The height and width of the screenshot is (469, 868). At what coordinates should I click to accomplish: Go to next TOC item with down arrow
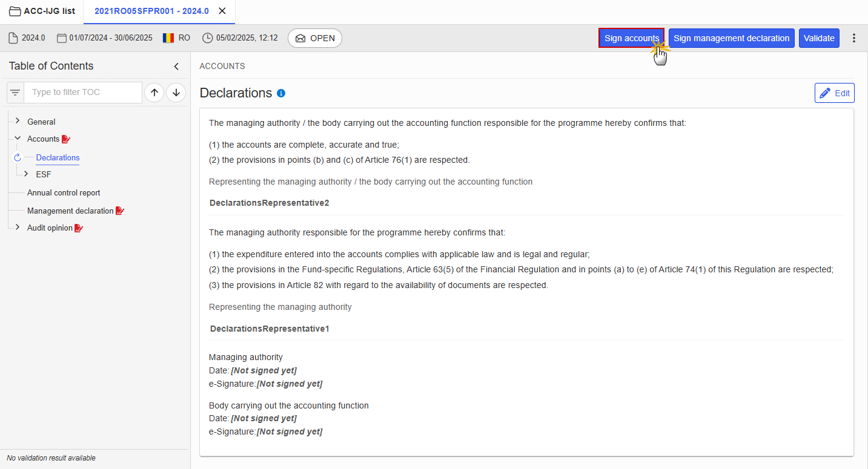[x=176, y=93]
